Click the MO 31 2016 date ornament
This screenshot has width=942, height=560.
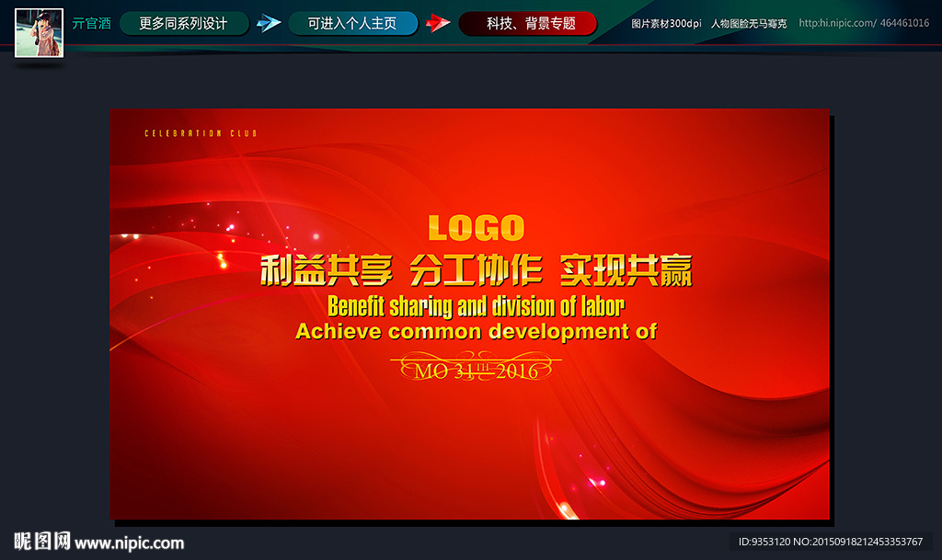(477, 367)
